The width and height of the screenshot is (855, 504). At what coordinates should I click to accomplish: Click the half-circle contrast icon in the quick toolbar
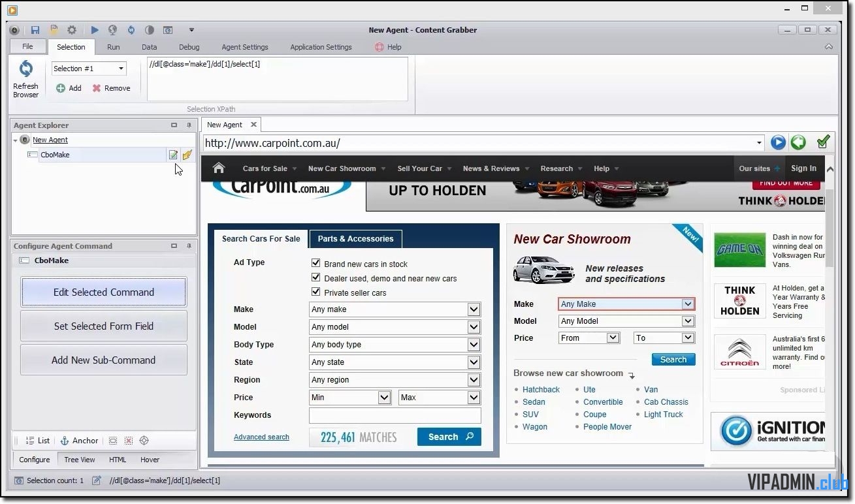150,30
